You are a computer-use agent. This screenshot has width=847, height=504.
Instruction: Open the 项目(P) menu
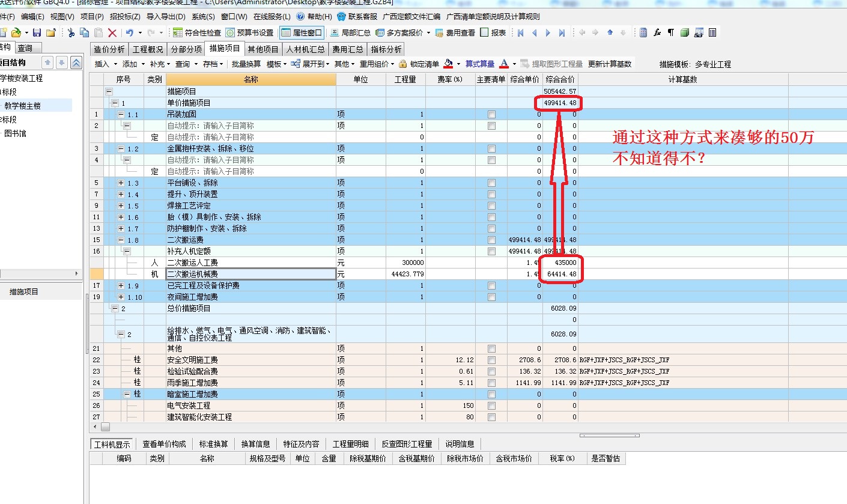coord(92,17)
